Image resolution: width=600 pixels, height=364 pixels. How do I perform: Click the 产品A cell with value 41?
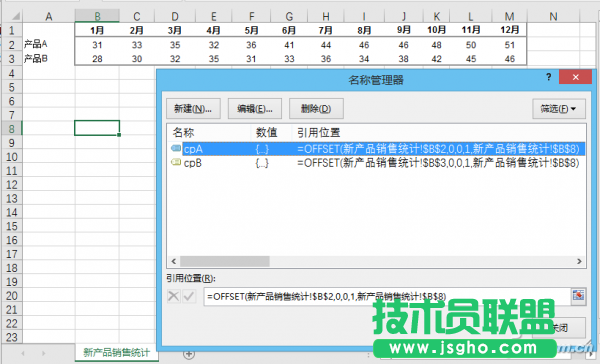click(x=289, y=45)
